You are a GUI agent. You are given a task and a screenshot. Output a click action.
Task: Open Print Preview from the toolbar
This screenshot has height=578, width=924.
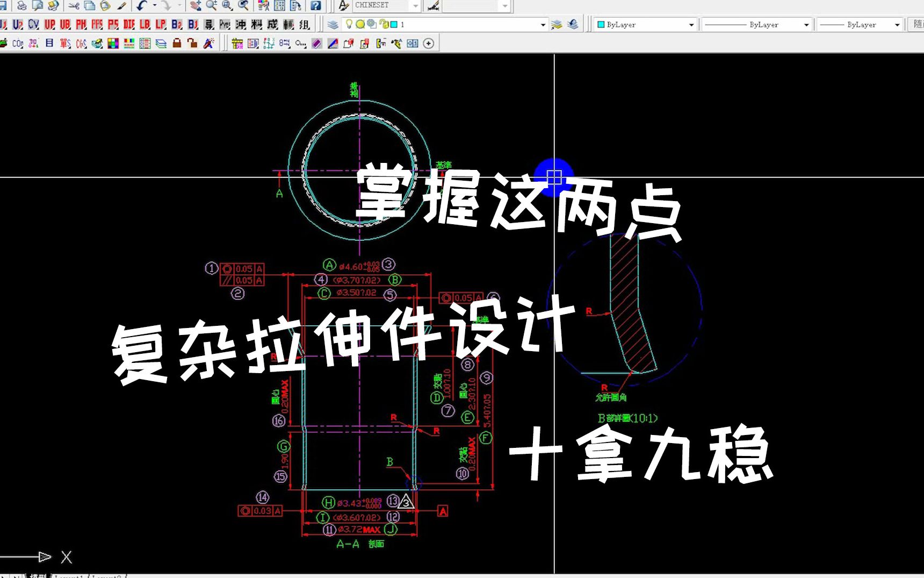[x=38, y=6]
